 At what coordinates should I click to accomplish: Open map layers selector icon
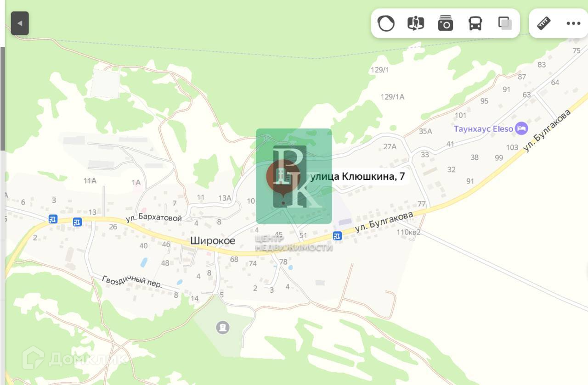505,23
